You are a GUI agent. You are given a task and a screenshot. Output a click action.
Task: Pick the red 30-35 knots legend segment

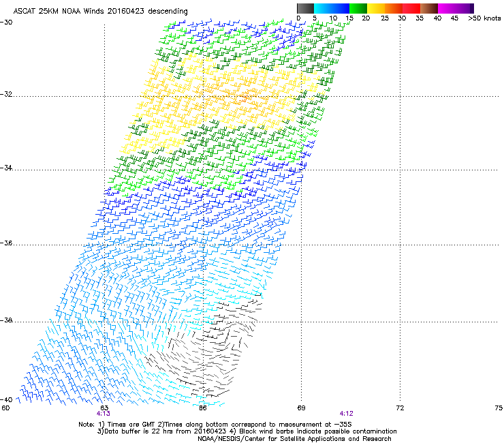pos(411,8)
